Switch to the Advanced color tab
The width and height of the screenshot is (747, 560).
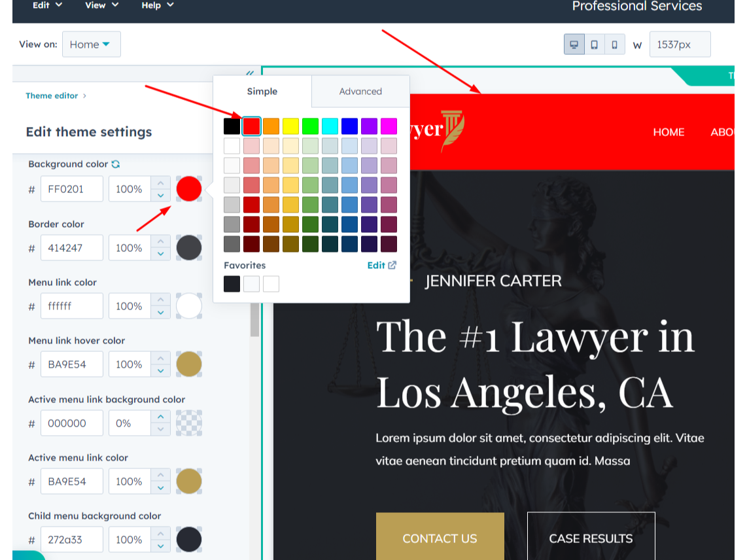pos(360,92)
